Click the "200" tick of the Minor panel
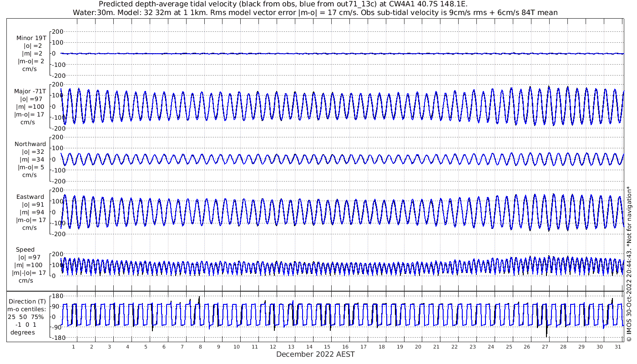Image resolution: width=637 pixels, height=364 pixels. [57, 31]
